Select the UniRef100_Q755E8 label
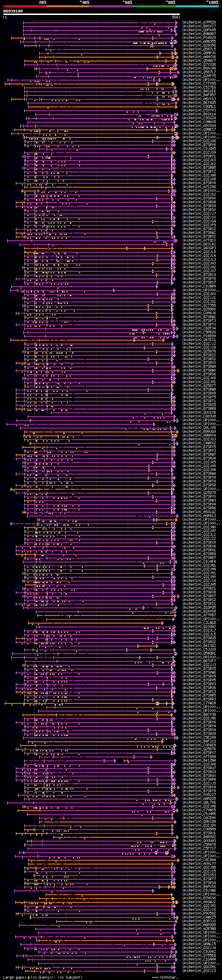The width and height of the screenshot is (222, 980). point(199,956)
